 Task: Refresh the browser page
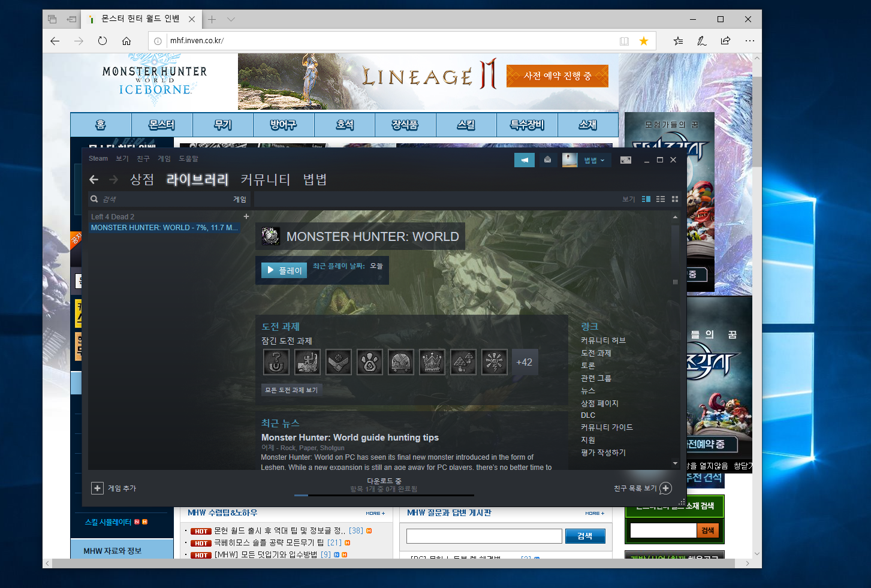103,41
